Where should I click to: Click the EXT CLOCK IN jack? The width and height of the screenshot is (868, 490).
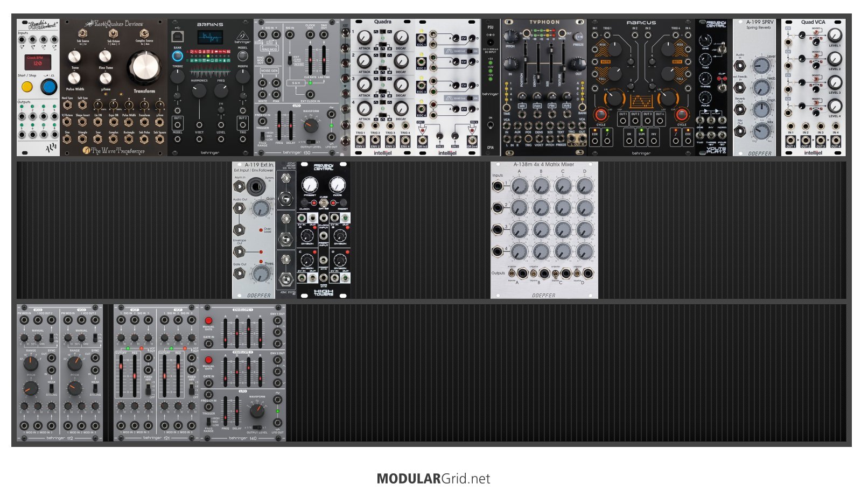(311, 94)
